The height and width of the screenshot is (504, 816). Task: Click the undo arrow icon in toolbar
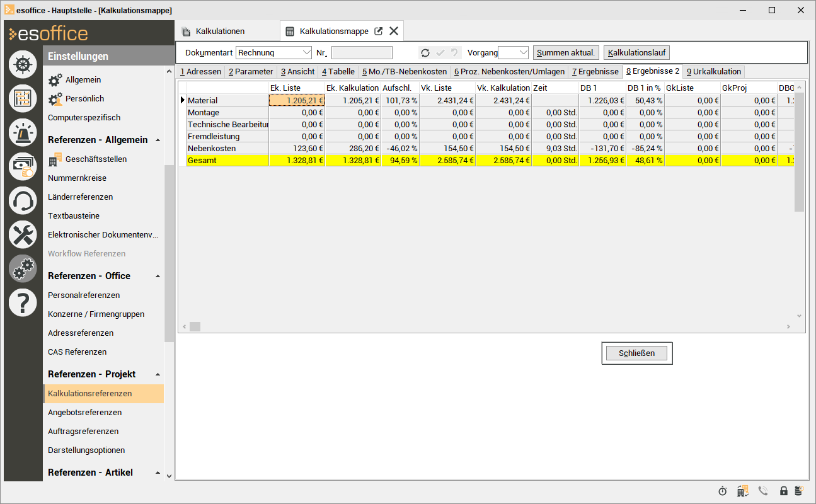click(454, 53)
